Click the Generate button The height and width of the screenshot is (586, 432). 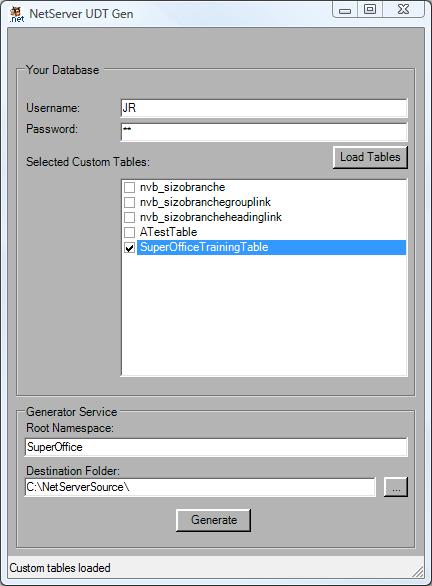(213, 520)
